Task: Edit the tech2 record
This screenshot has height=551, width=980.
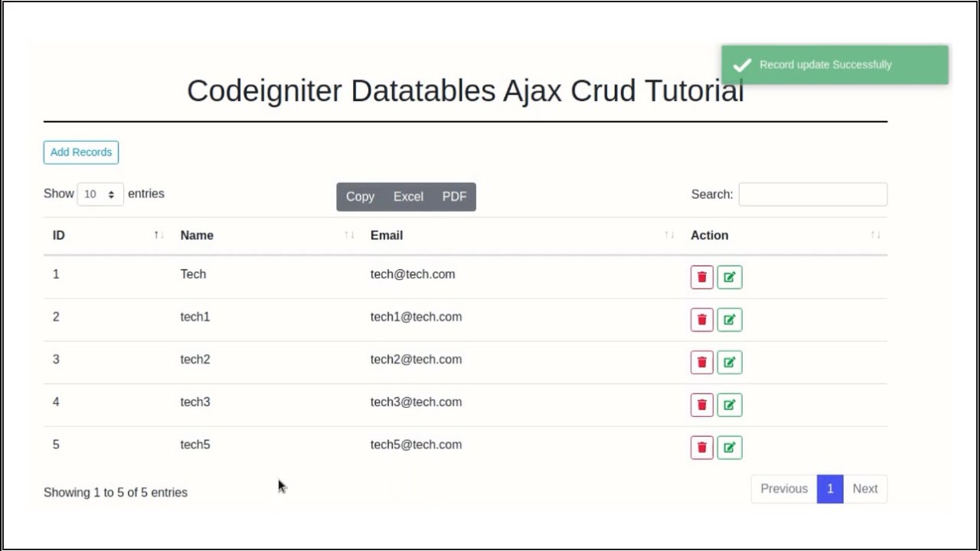Action: tap(730, 363)
